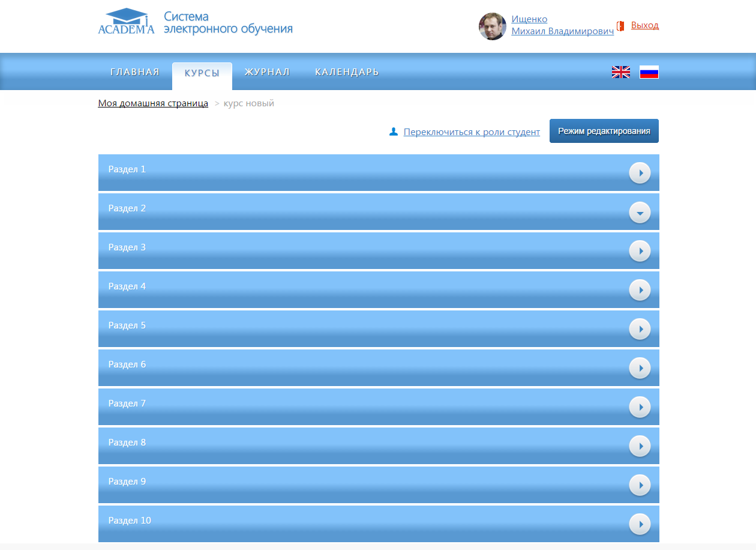
Task: Expand Раздел 7 arrow button
Action: pyautogui.click(x=640, y=407)
